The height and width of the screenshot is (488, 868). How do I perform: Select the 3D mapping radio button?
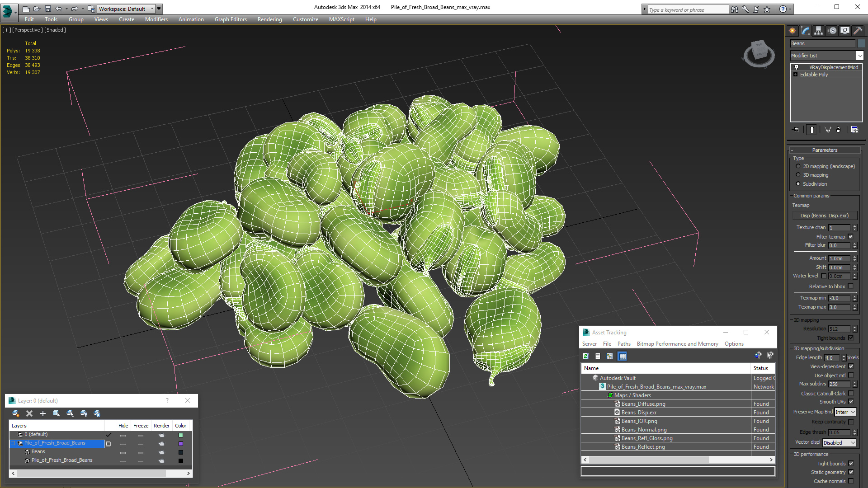[x=798, y=175]
